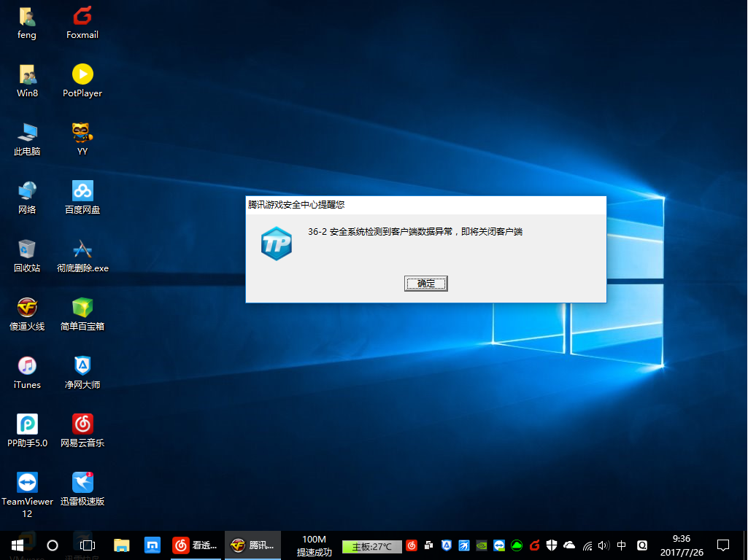This screenshot has height=560, width=748.
Task: Click the green cloud tray icon
Action: click(x=517, y=545)
